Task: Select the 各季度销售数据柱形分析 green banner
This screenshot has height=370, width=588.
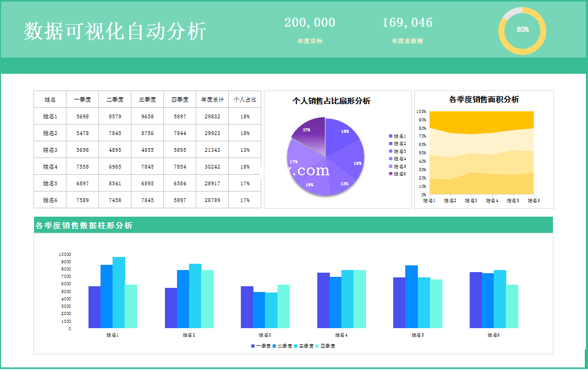Action: click(x=293, y=226)
